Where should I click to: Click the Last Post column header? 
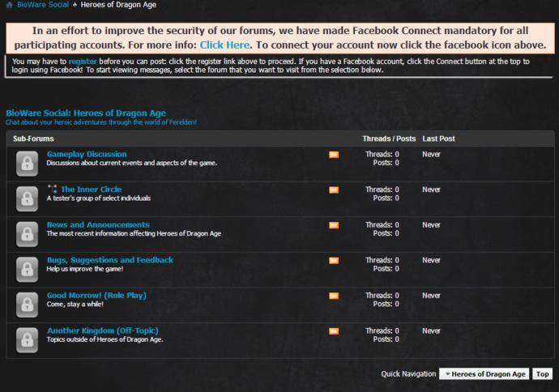click(438, 138)
